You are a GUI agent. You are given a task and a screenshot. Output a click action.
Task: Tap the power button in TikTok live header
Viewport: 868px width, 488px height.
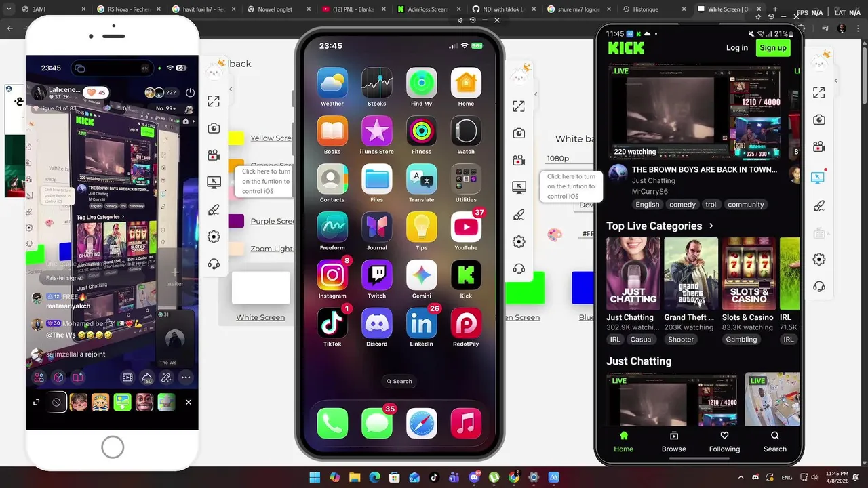point(190,93)
